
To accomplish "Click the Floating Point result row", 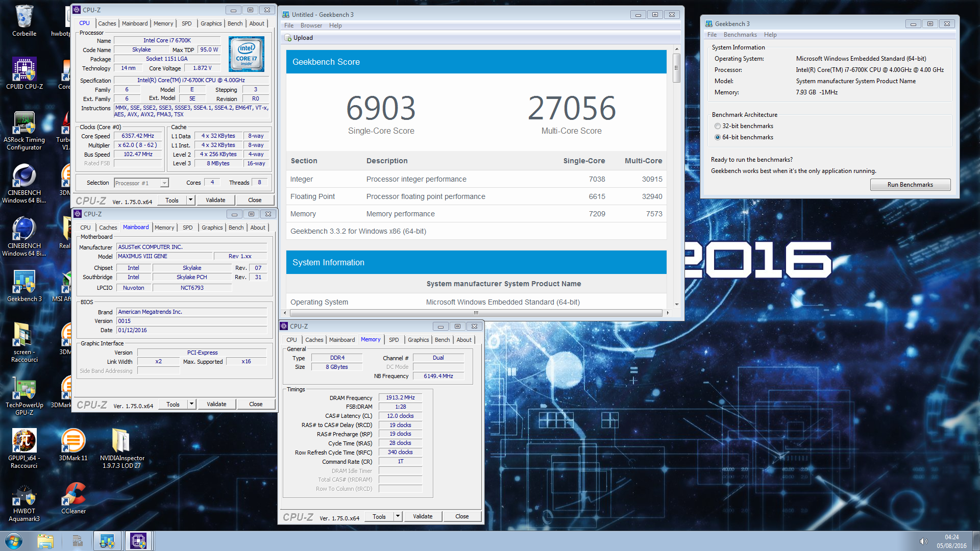I will tap(476, 196).
